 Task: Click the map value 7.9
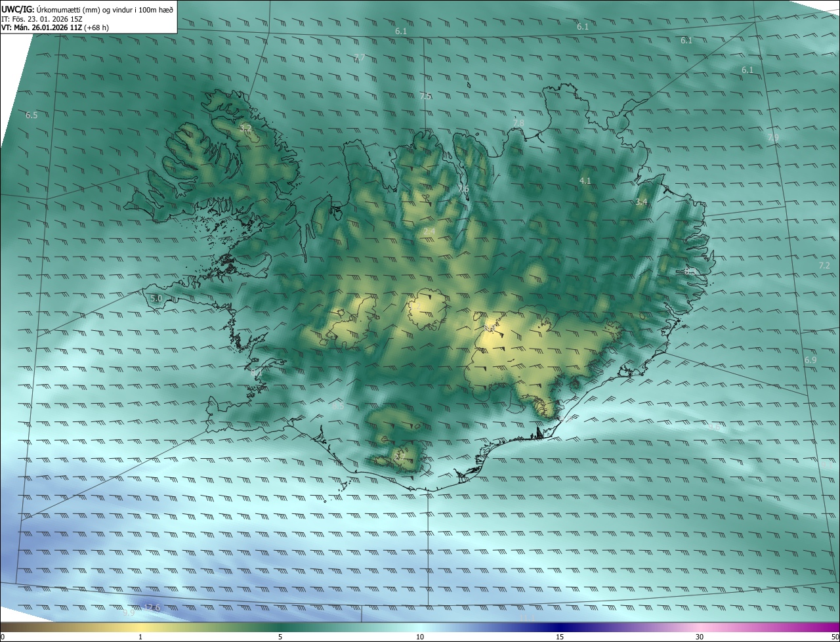[x=773, y=138]
